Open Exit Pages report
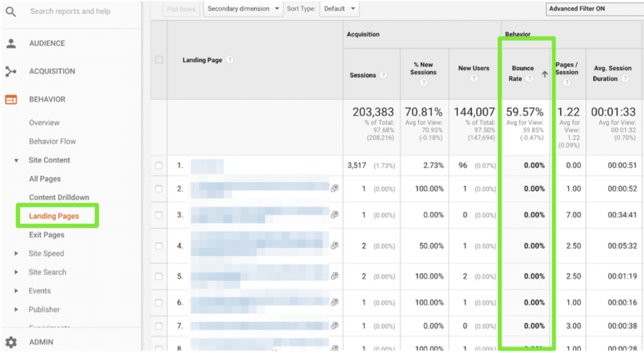644x353 pixels. point(47,235)
